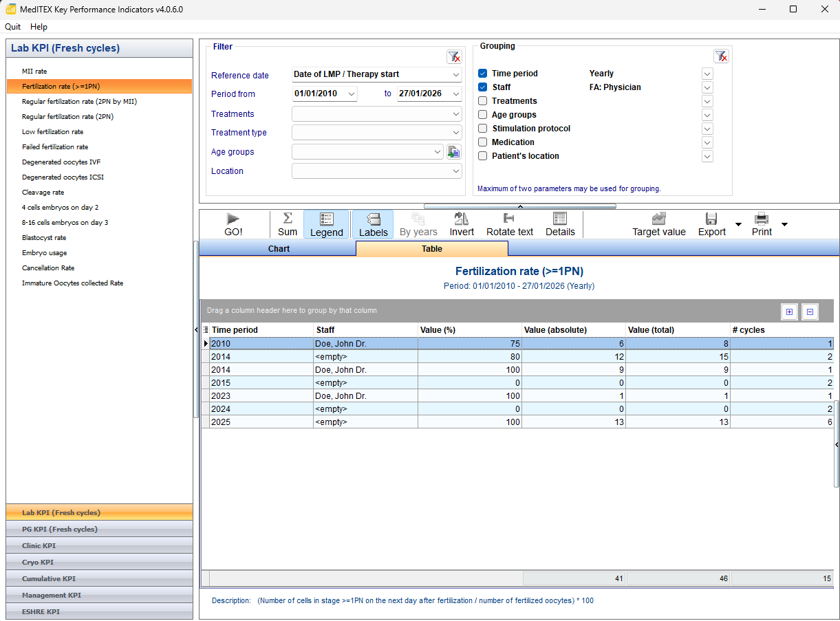Expand all groups with the plus icon
Screen dimensions: 840x621
point(789,312)
